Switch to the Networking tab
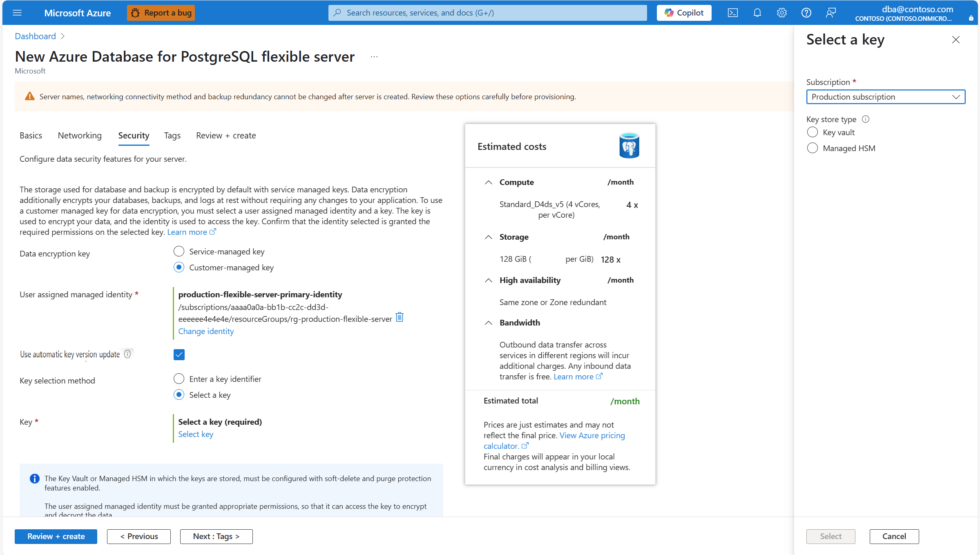The width and height of the screenshot is (980, 555). pos(79,135)
